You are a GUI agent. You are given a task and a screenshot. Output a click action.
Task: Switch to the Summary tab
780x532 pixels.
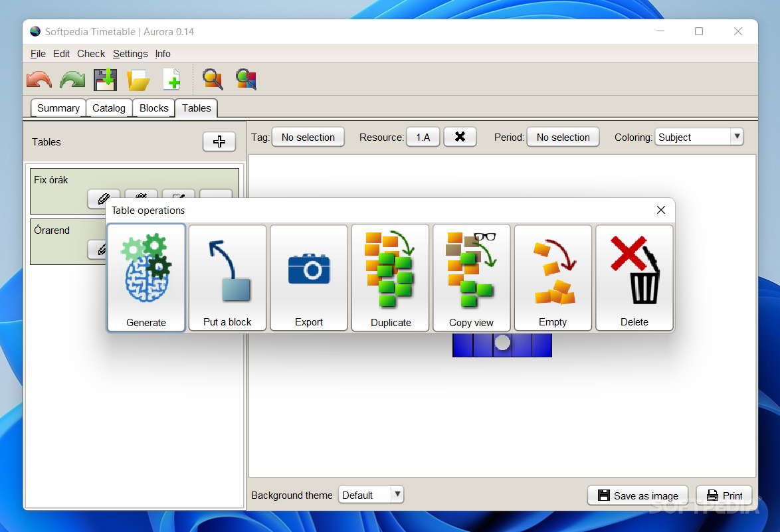point(58,108)
